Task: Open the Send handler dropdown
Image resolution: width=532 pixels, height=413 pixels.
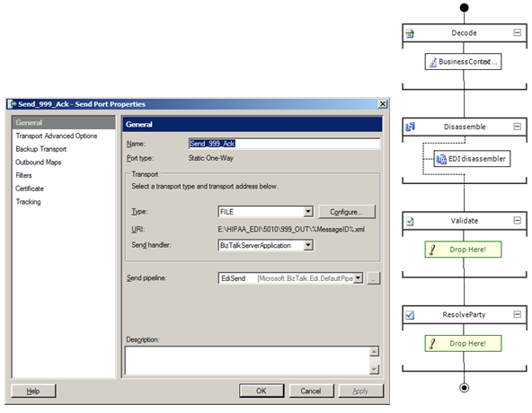Action: point(307,245)
